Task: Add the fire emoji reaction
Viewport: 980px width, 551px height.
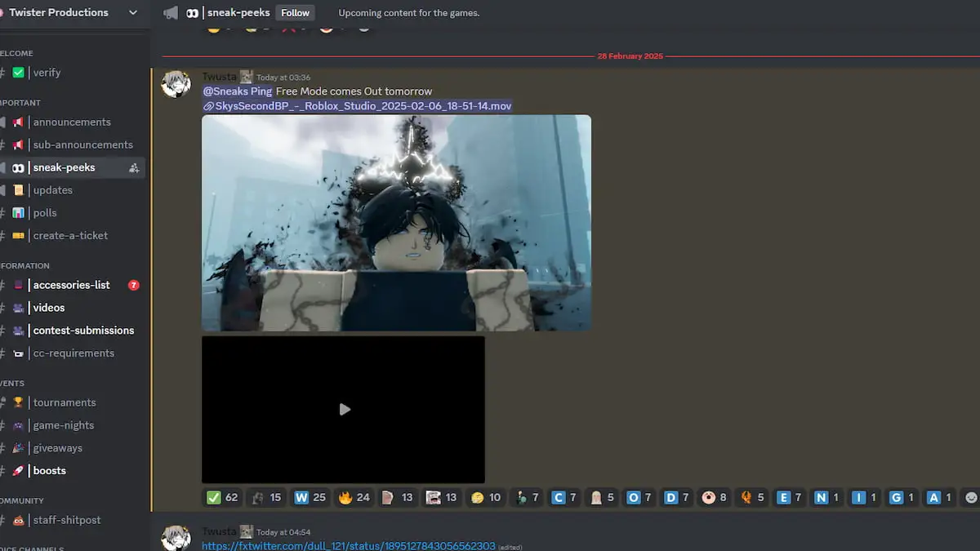Action: (x=354, y=496)
